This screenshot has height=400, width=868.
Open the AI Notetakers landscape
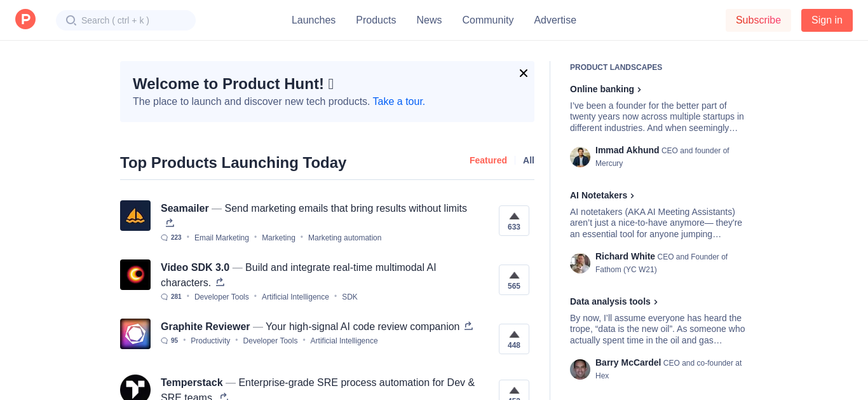tap(602, 195)
